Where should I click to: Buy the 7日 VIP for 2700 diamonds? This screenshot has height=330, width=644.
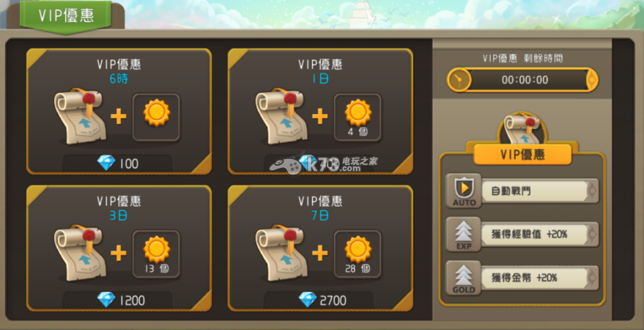click(319, 301)
